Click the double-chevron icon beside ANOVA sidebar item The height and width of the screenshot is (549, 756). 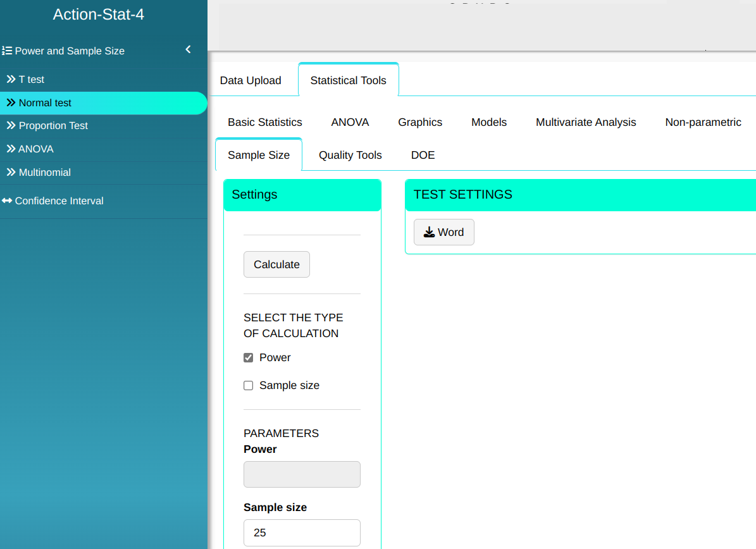click(x=11, y=149)
